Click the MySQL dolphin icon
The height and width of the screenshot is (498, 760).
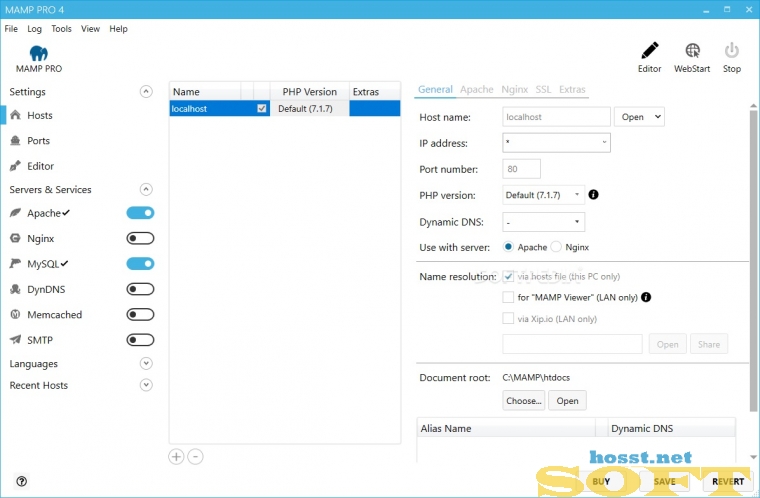point(16,263)
